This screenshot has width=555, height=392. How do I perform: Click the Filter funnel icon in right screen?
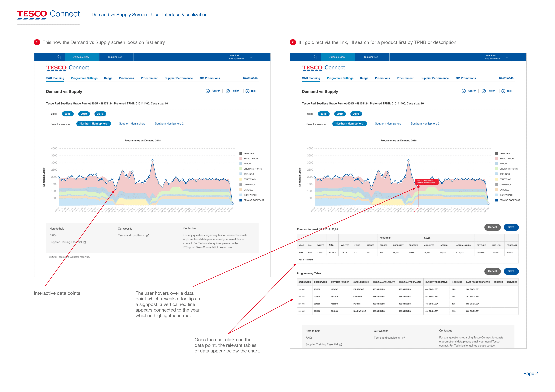(484, 91)
